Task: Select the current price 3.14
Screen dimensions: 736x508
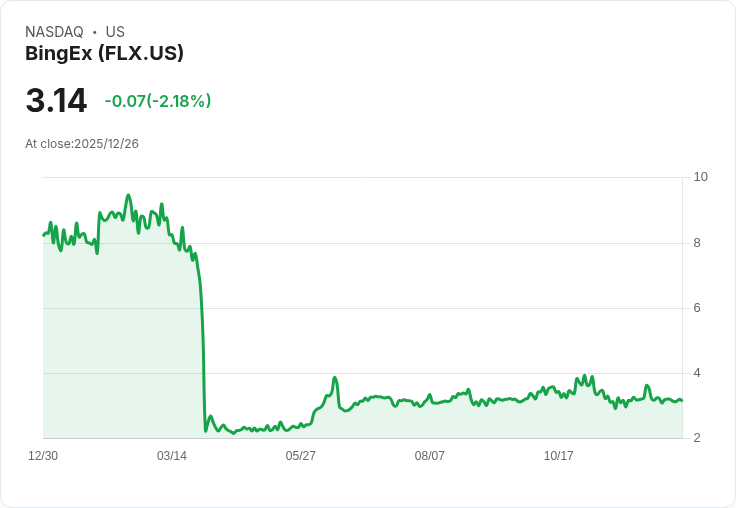Action: (x=56, y=100)
